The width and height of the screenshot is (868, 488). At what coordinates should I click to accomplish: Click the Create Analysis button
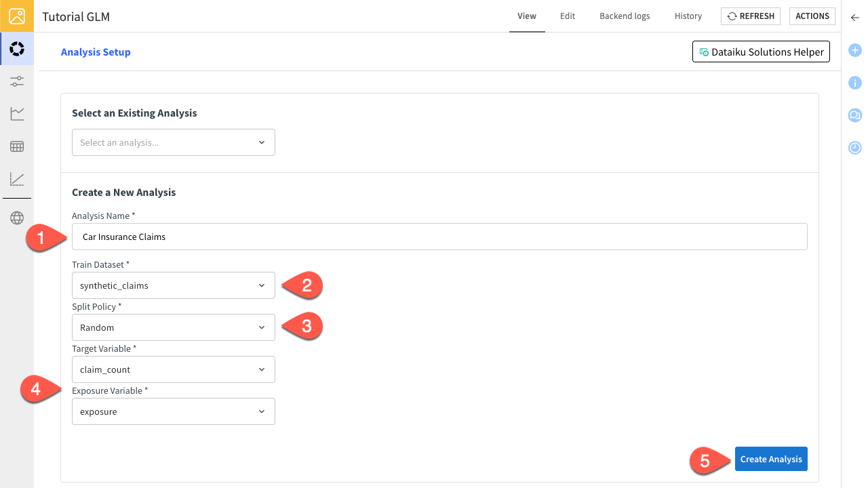coord(771,459)
